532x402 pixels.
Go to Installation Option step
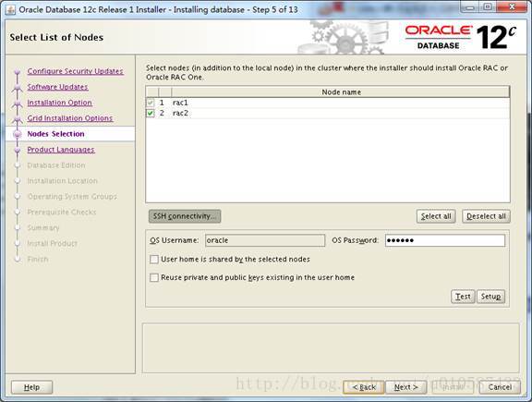point(60,103)
